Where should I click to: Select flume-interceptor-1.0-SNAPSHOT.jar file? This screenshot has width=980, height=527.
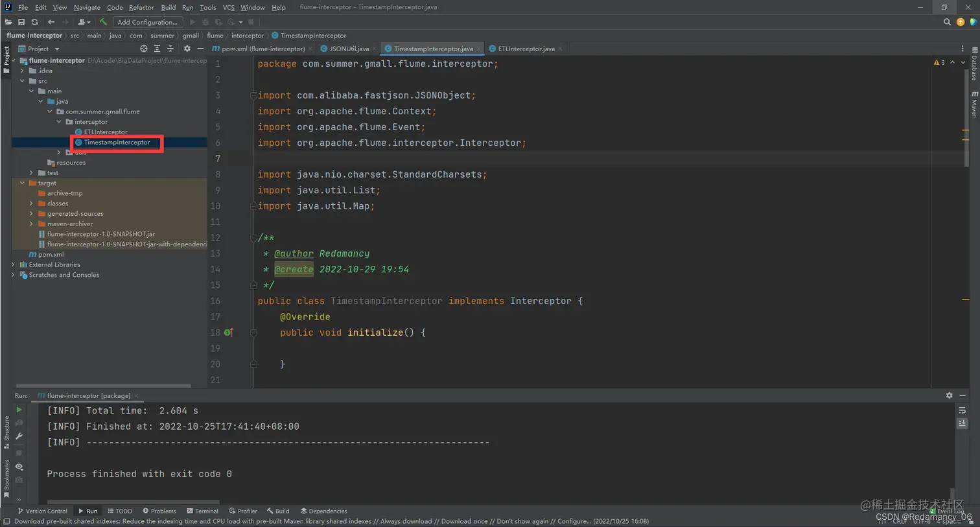tap(100, 234)
